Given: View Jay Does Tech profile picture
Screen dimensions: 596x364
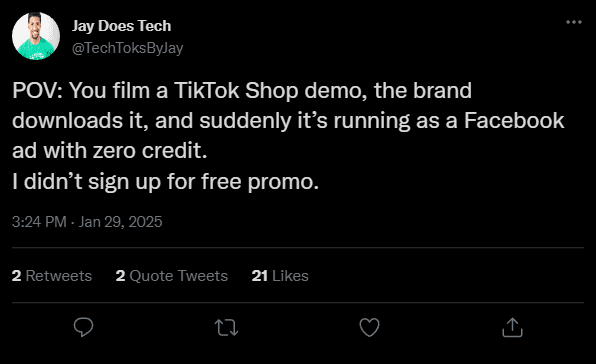Looking at the screenshot, I should pos(36,36).
